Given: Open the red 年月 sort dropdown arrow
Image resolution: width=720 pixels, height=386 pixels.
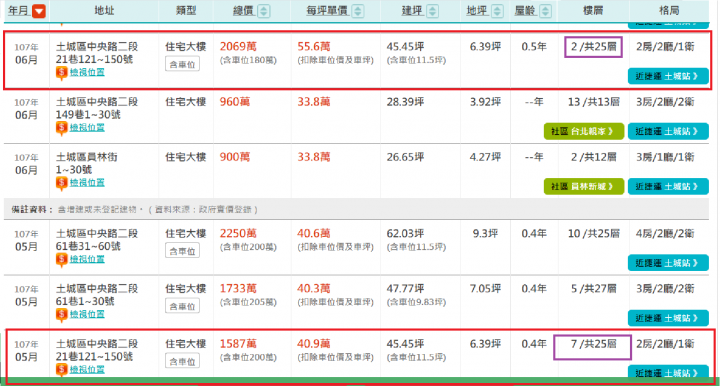Looking at the screenshot, I should coord(39,11).
